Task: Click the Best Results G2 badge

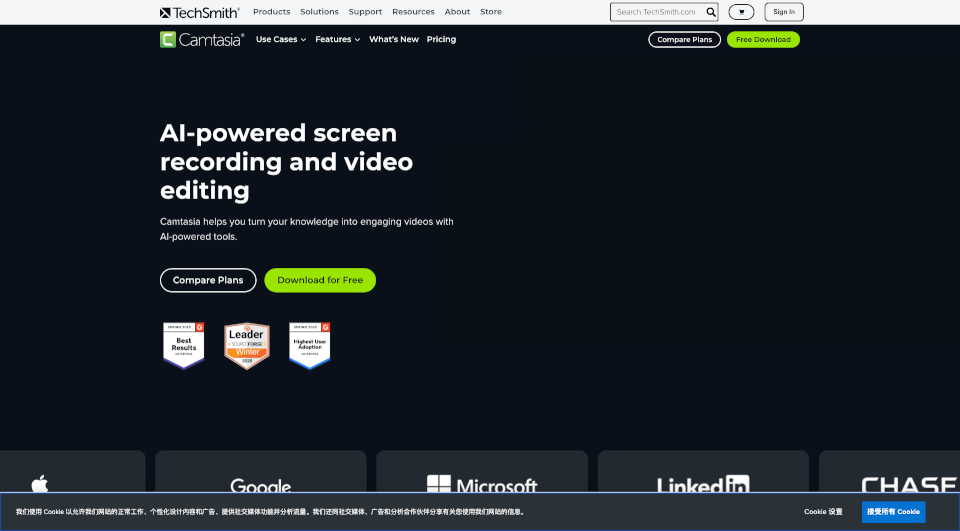Action: point(184,346)
